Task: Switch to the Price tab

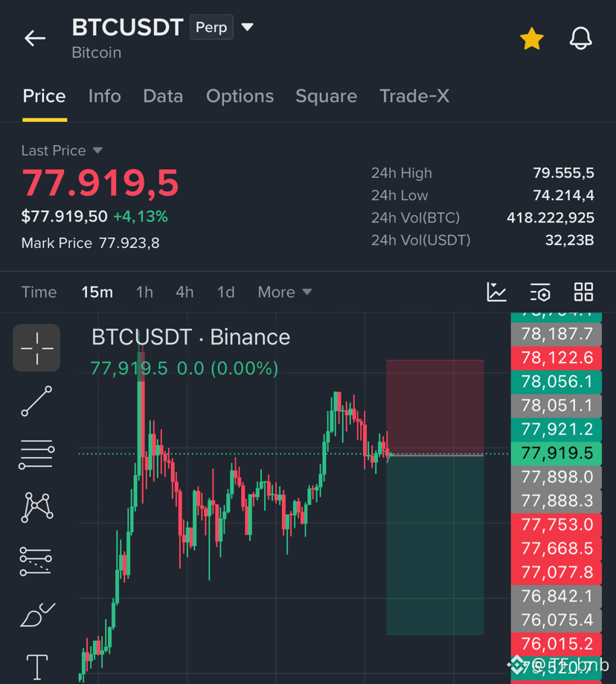Action: [45, 96]
